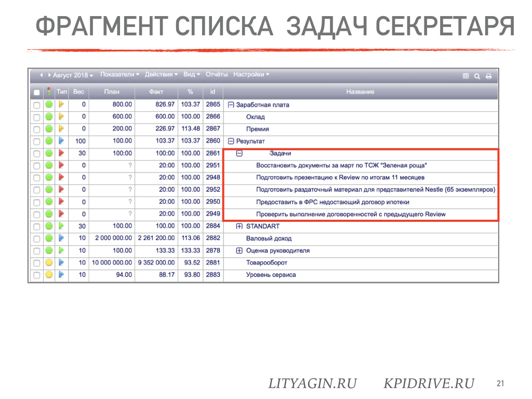Viewport: 532px width, 399px height.
Task: Open the Август 2018 period dropdown
Action: (x=73, y=75)
